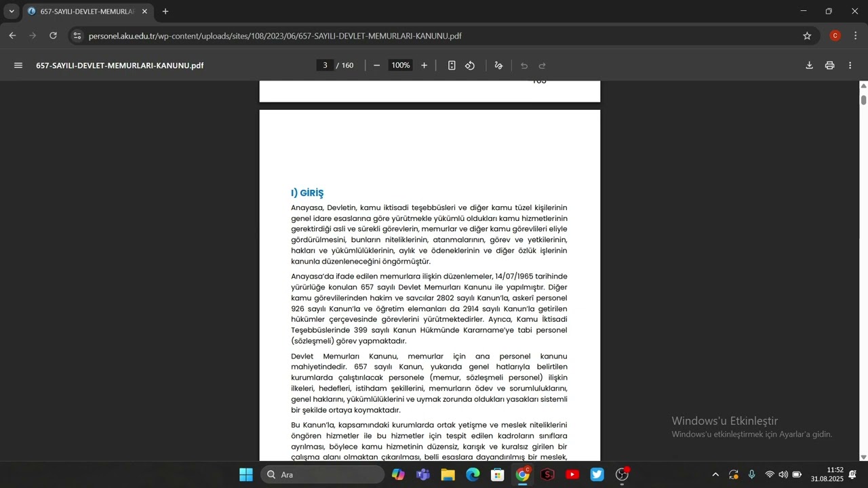The height and width of the screenshot is (488, 868).
Task: Click the Chrome icon in the taskbar
Action: (x=523, y=474)
